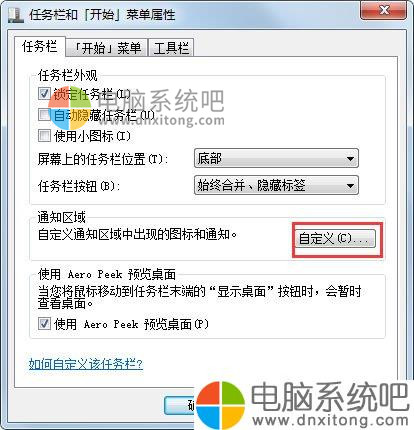Click the partially hidden 确定 button
This screenshot has width=414, height=430.
pyautogui.click(x=181, y=406)
